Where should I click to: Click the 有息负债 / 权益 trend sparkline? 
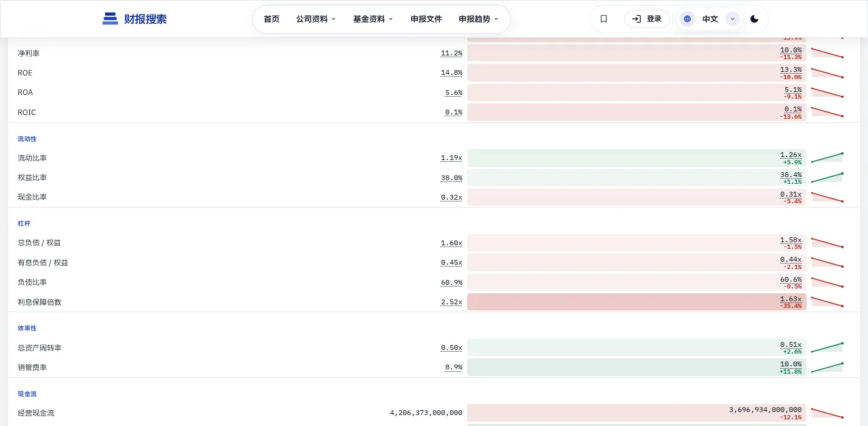[x=827, y=262]
